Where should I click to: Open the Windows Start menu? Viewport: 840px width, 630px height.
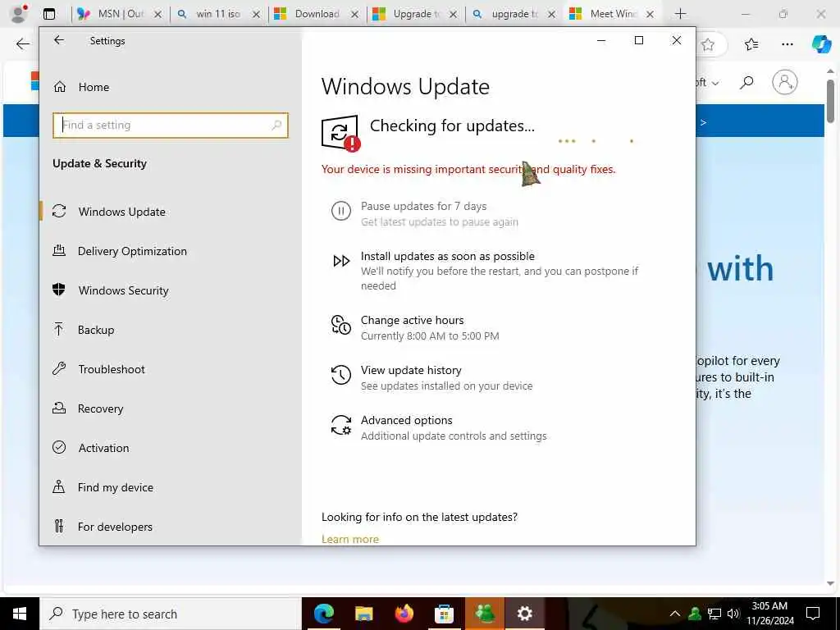[20, 614]
